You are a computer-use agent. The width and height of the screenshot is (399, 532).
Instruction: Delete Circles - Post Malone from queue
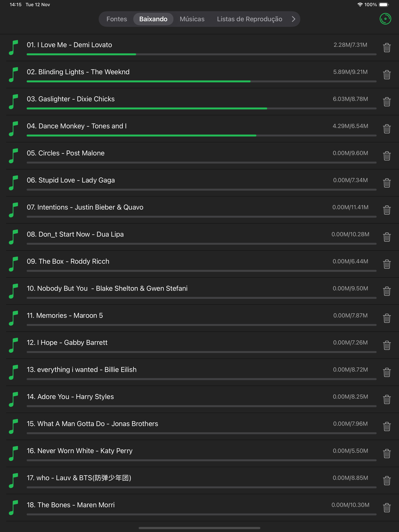click(x=387, y=156)
